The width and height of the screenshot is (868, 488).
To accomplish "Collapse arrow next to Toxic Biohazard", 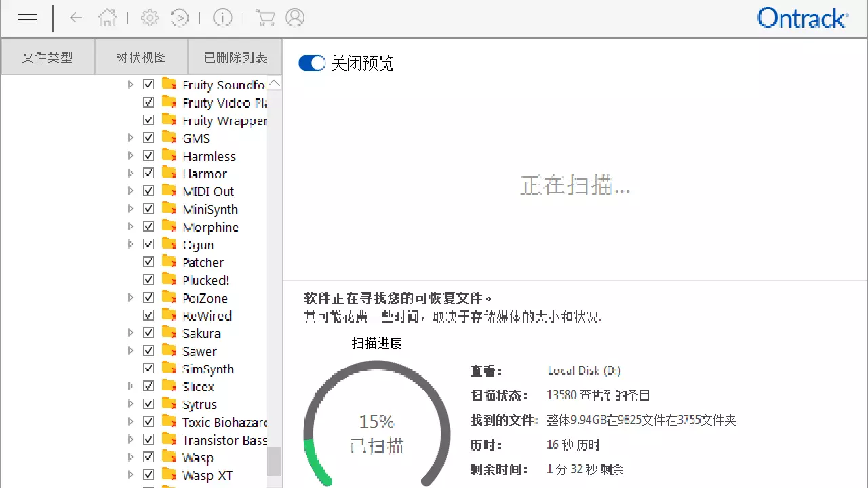I will pyautogui.click(x=130, y=421).
